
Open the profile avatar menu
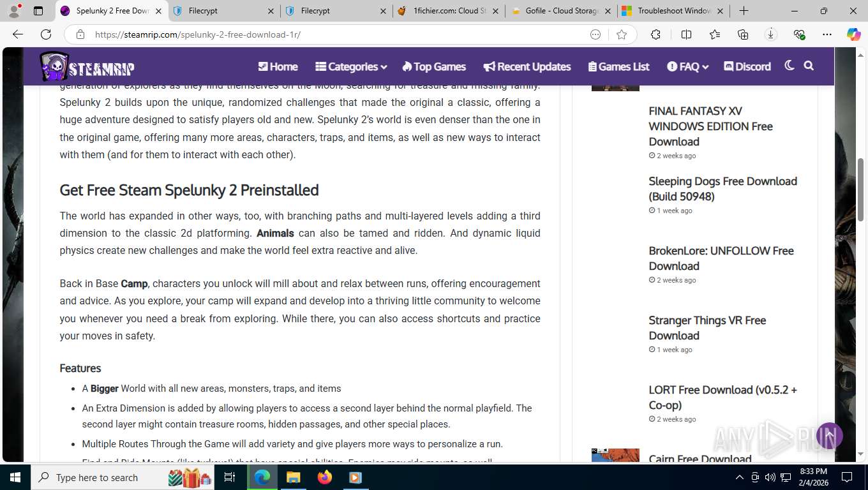click(14, 11)
